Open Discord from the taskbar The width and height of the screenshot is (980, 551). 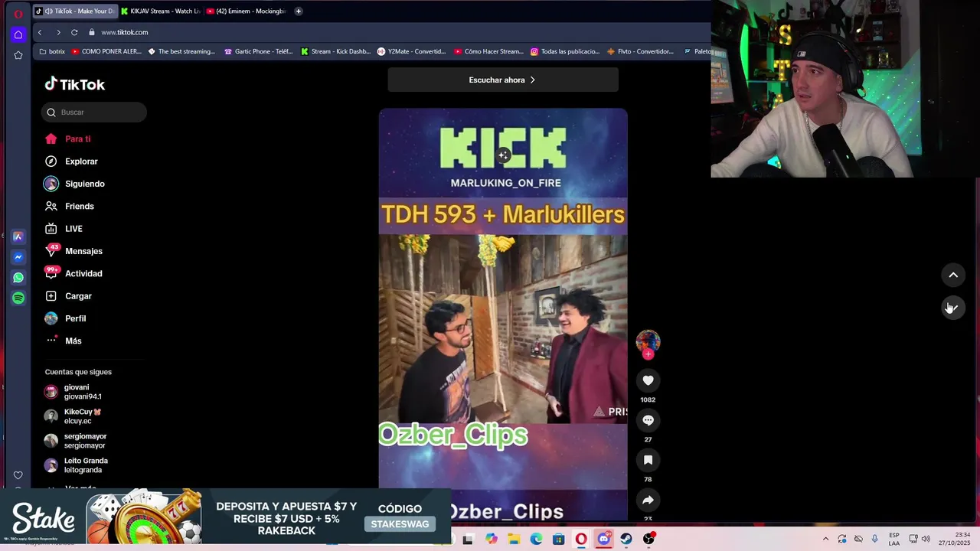[x=603, y=540]
